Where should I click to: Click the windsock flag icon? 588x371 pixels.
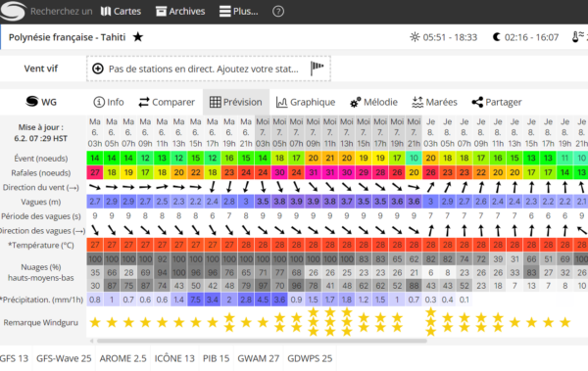pyautogui.click(x=317, y=69)
